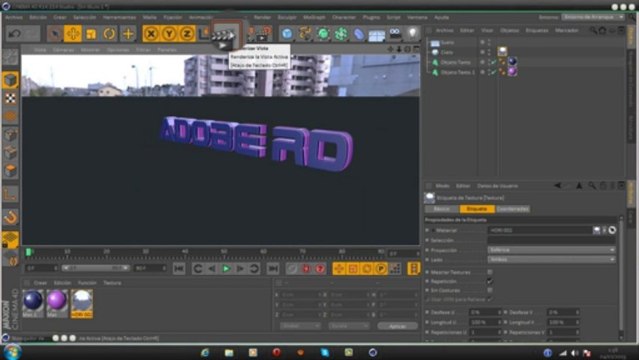639x360 pixels.
Task: Click the blue deformer icon
Action: [359, 33]
